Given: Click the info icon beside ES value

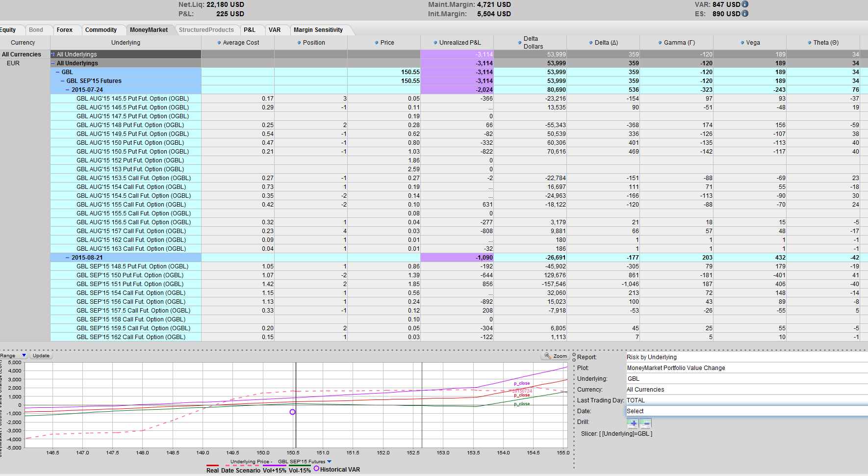Looking at the screenshot, I should pyautogui.click(x=745, y=13).
